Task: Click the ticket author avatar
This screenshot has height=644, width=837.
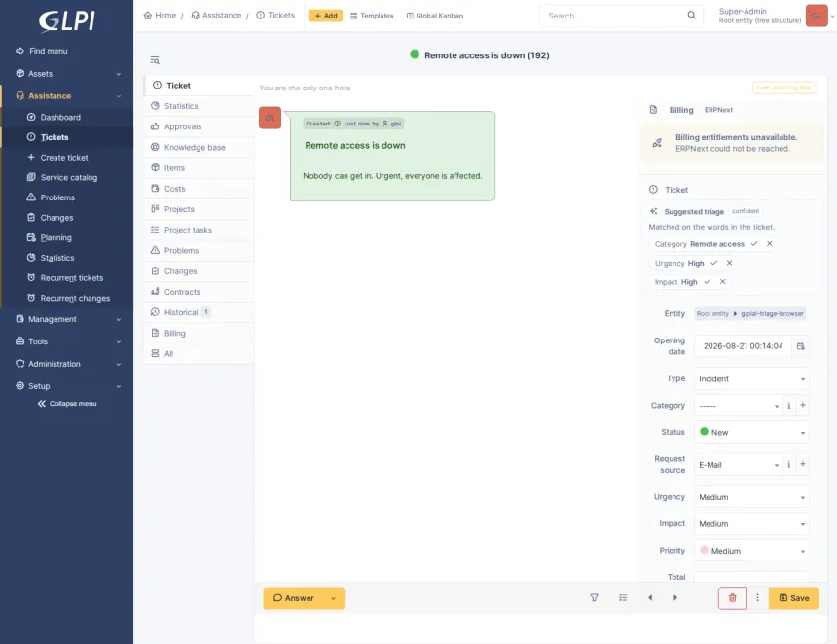Action: (271, 118)
